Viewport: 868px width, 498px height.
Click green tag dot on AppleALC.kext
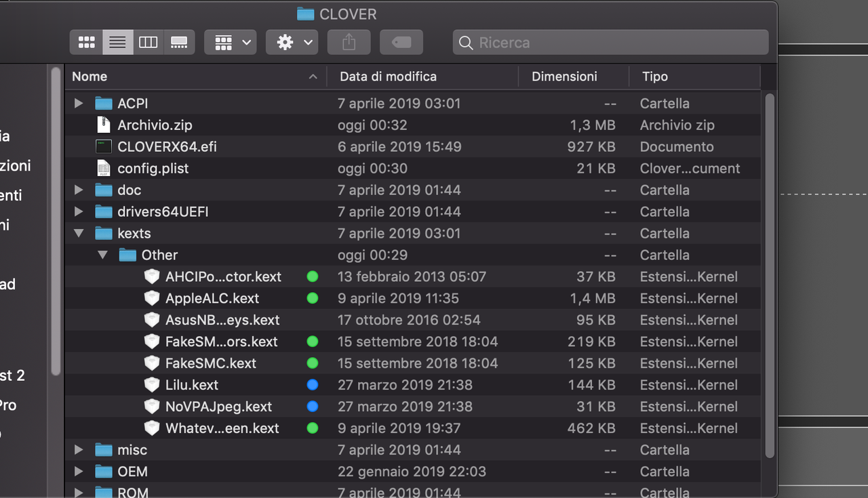[x=312, y=298]
